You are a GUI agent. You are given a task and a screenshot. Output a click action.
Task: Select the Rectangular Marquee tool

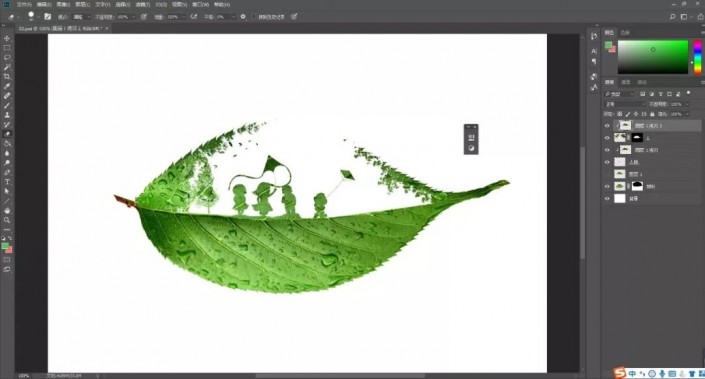(x=7, y=48)
